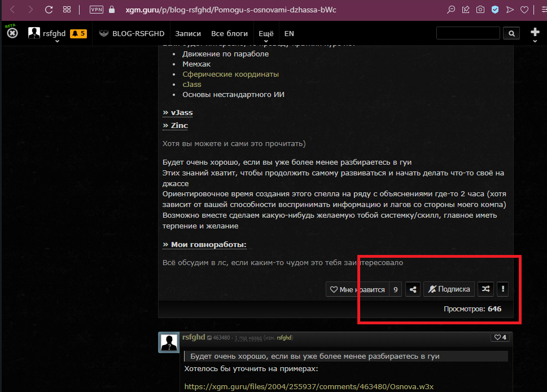The width and height of the screenshot is (547, 392).
Task: Click the xgm.guru address bar URL
Action: tap(230, 10)
